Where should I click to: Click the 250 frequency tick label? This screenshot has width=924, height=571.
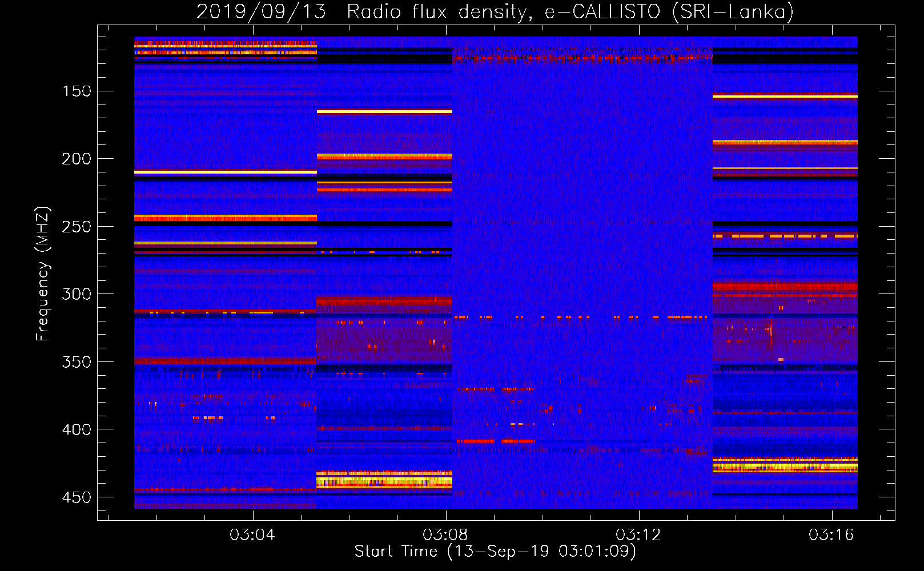tap(77, 227)
